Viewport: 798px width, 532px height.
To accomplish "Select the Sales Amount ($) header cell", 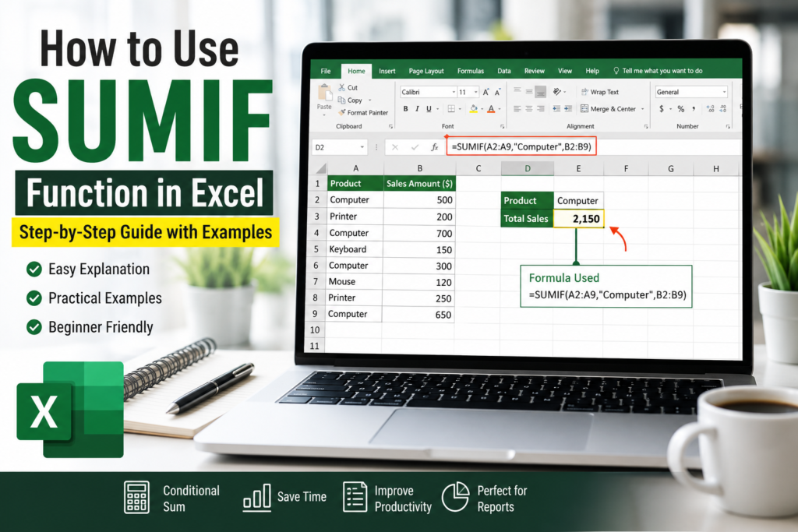I will click(x=419, y=184).
